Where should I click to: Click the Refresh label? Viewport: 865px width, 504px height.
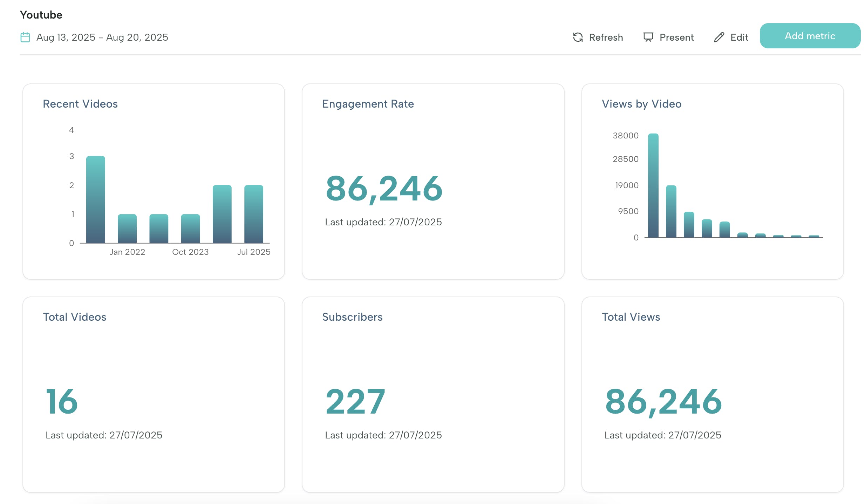point(606,37)
